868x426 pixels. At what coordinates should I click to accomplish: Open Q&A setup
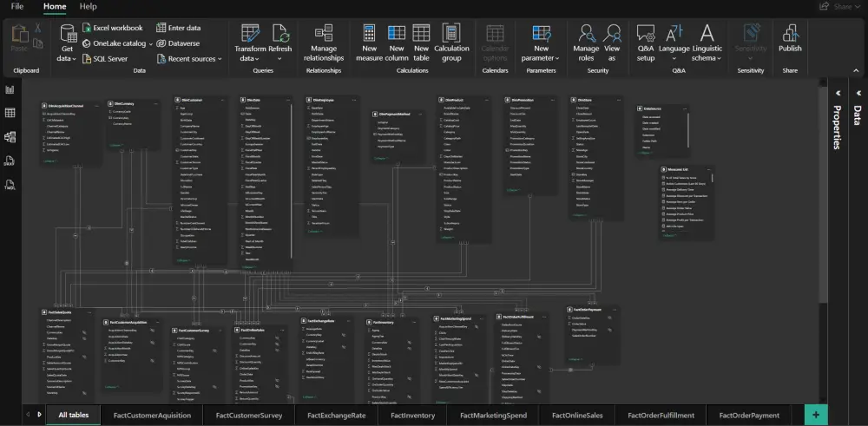[x=646, y=43]
